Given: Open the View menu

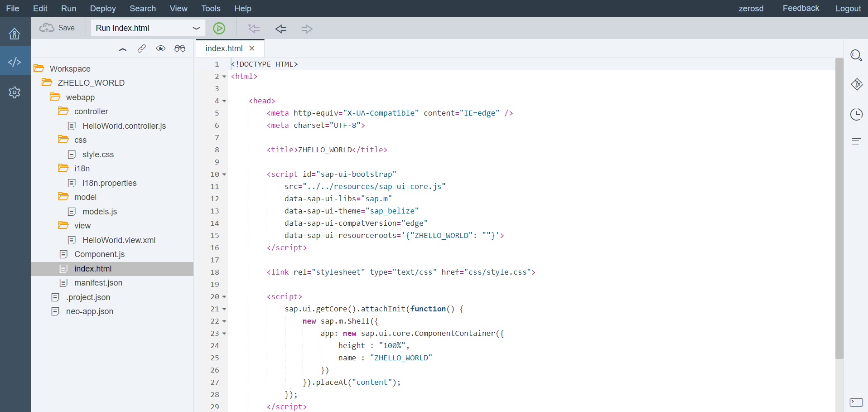Looking at the screenshot, I should click(x=178, y=9).
